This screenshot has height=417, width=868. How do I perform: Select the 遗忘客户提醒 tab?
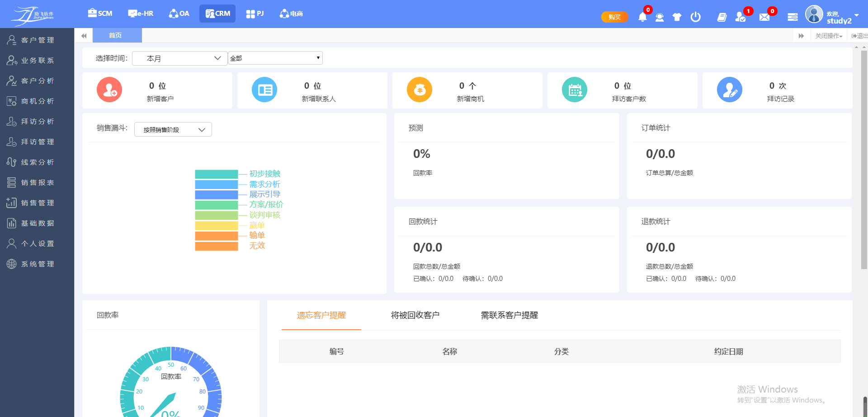(321, 315)
